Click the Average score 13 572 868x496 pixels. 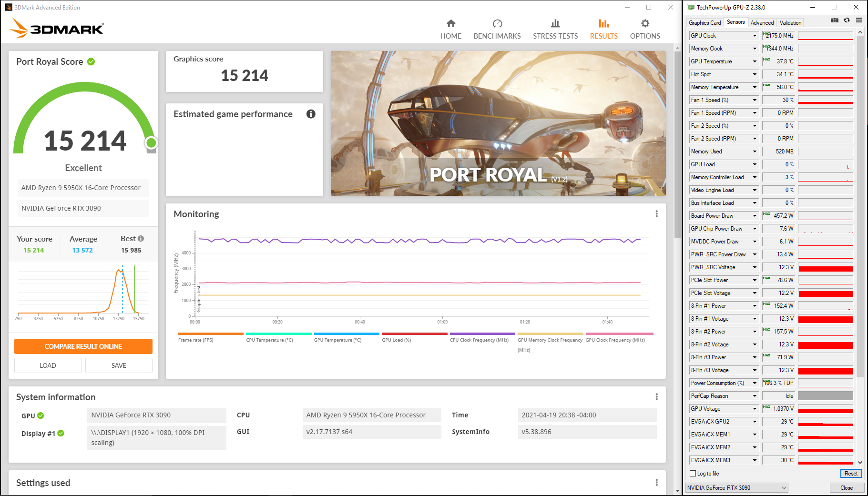click(82, 250)
